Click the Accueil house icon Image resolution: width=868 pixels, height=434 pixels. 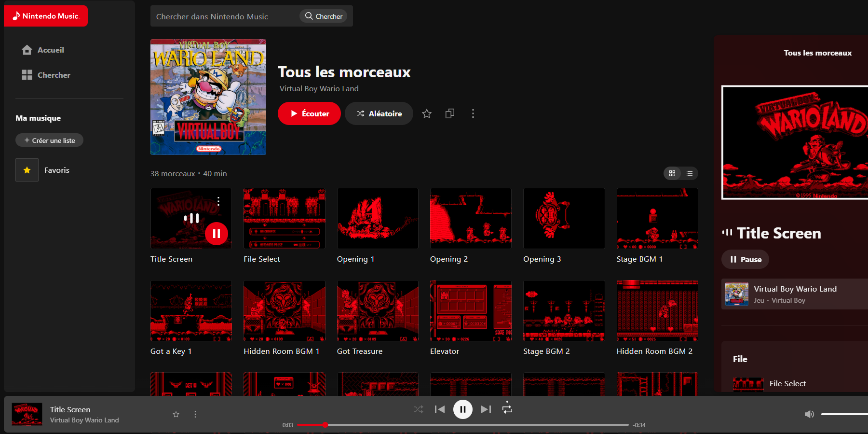click(27, 50)
